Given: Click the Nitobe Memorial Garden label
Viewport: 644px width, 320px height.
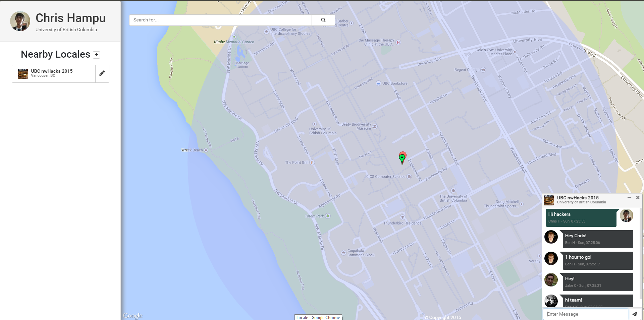Looking at the screenshot, I should tap(234, 42).
